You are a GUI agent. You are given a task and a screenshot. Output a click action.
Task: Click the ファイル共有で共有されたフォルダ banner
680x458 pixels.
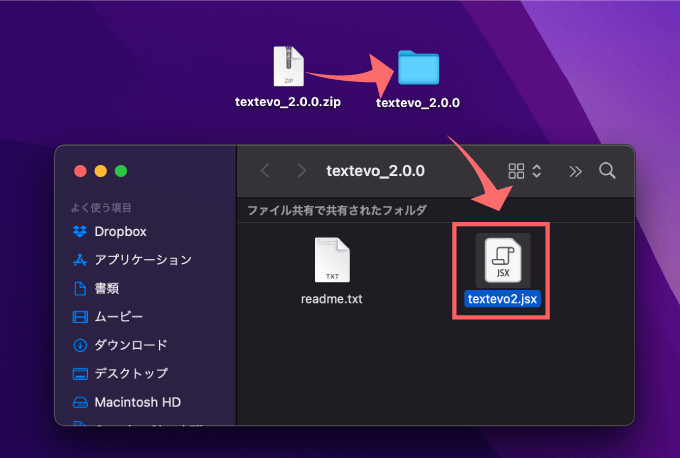tap(337, 210)
